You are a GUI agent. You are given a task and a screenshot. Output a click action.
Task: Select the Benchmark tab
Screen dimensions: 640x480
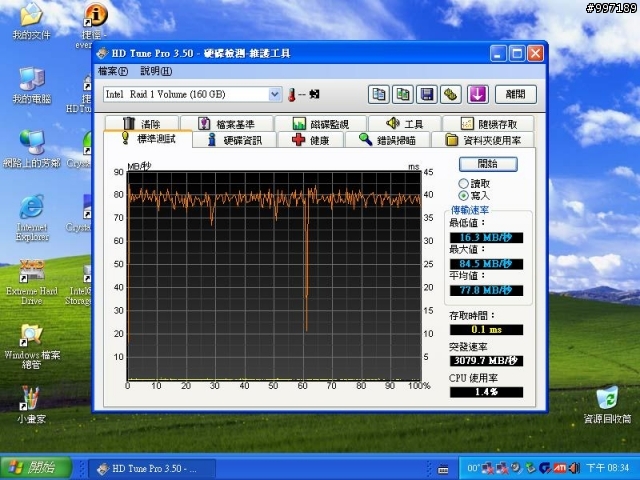[x=148, y=139]
